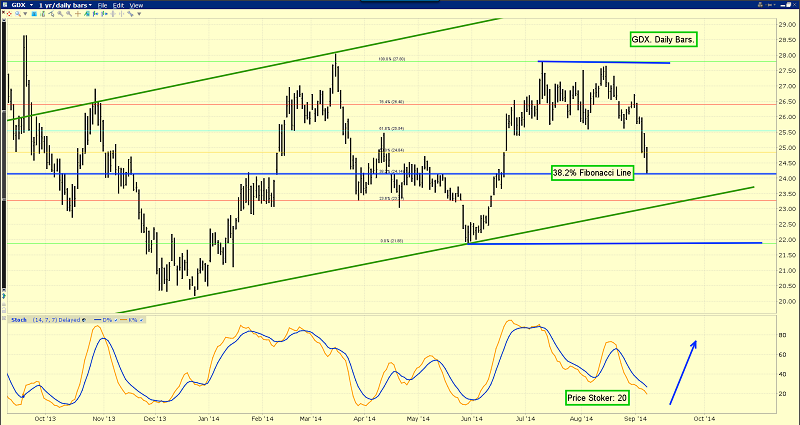This screenshot has width=800, height=425.
Task: Click the green bar chart style icon
Action: [x=43, y=14]
